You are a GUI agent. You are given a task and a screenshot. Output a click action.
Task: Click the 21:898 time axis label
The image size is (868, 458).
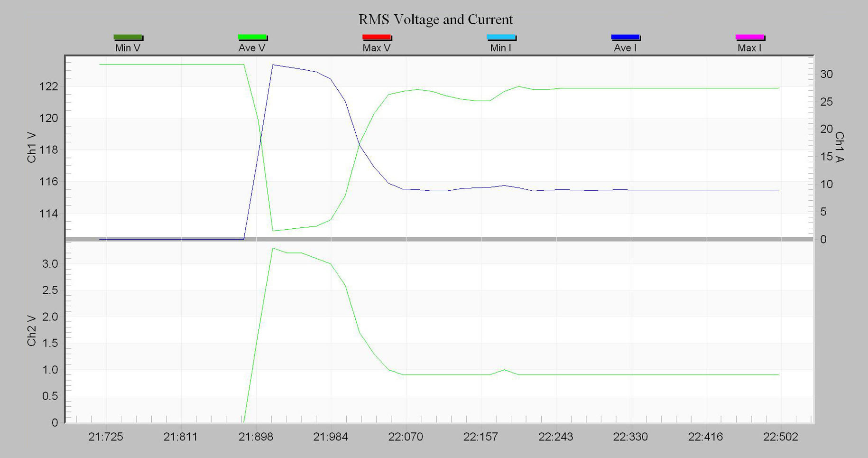point(257,436)
